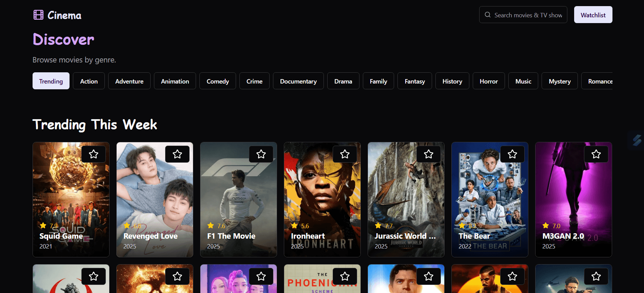Viewport: 644px width, 293px height.
Task: Open the Squid Game poster
Action: pyautogui.click(x=71, y=200)
